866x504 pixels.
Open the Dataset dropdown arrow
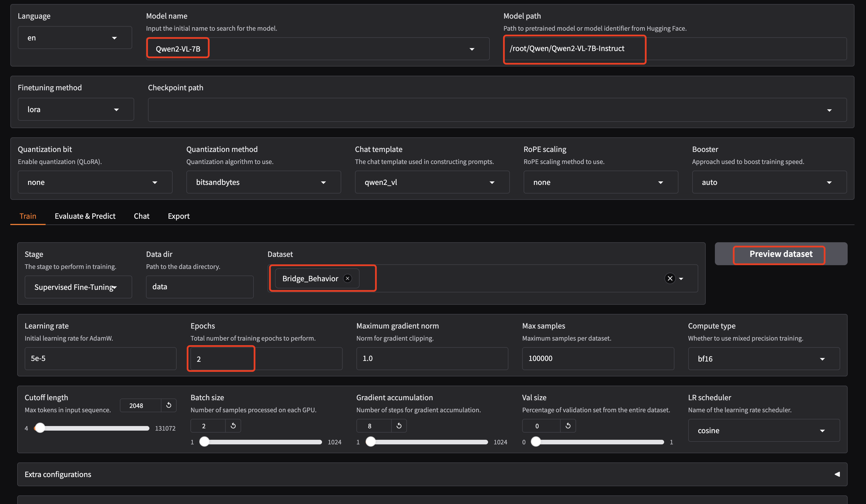click(681, 279)
